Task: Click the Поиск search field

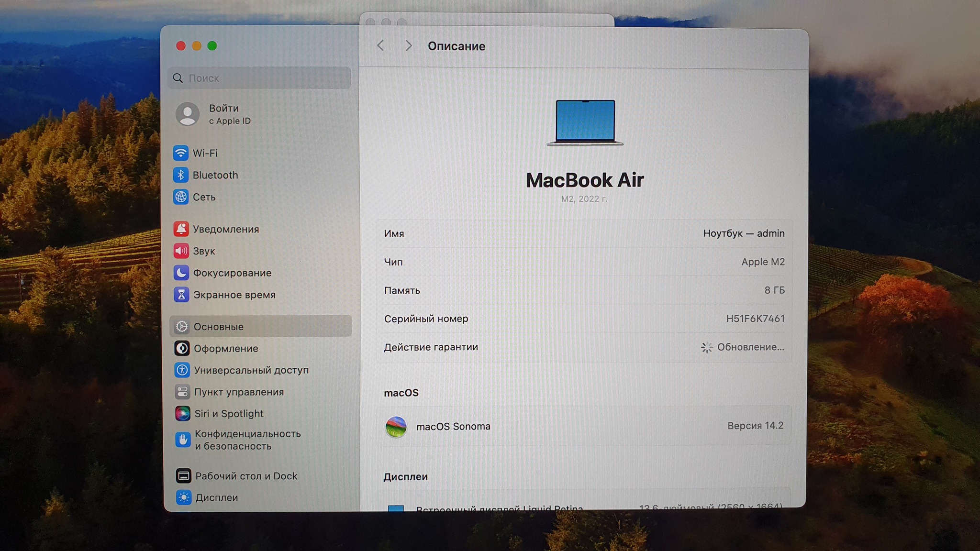Action: point(261,78)
